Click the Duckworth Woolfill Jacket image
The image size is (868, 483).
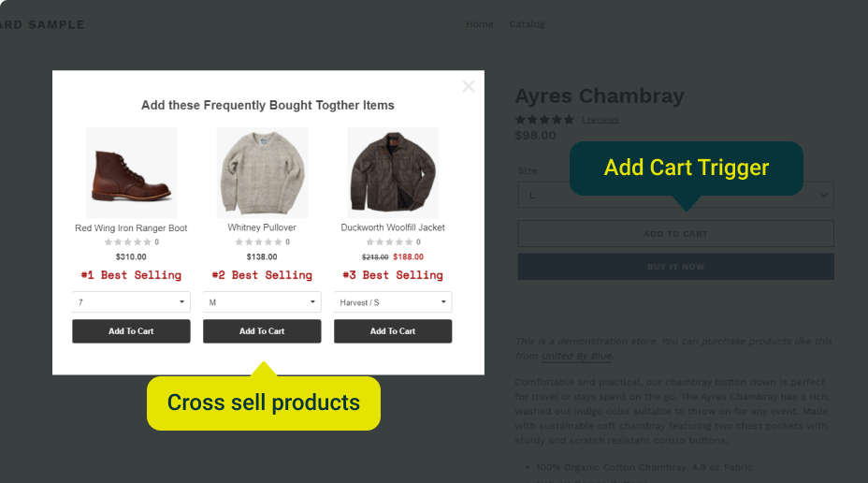[393, 172]
